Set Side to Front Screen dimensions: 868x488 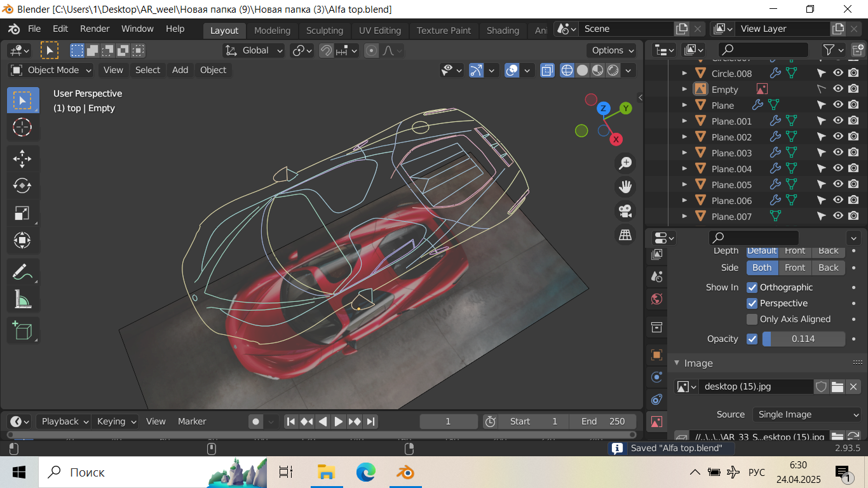(x=795, y=268)
